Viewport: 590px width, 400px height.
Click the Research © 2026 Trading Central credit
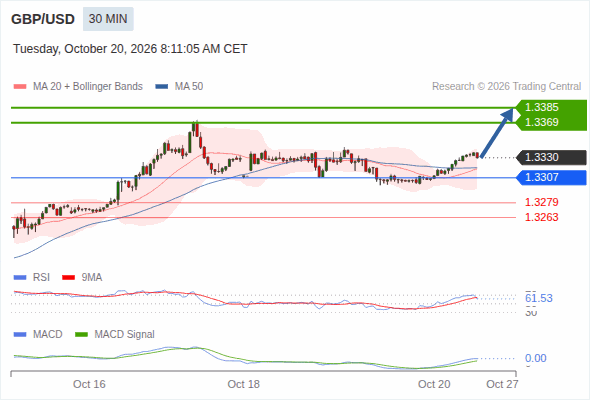506,87
